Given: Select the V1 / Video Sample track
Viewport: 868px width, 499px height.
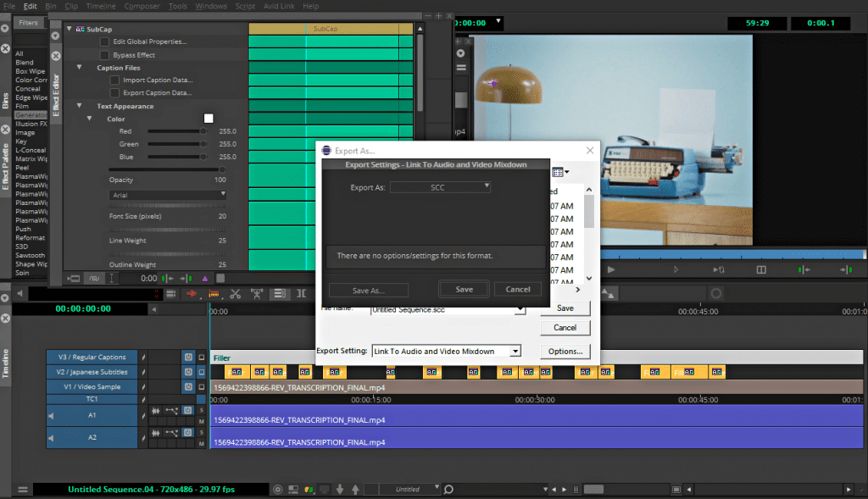Looking at the screenshot, I should tap(92, 386).
